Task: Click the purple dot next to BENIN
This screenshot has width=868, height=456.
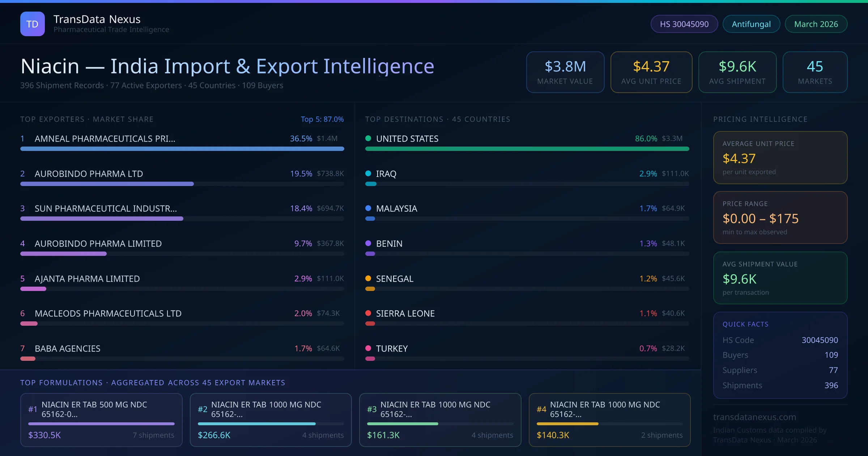Action: pos(369,243)
